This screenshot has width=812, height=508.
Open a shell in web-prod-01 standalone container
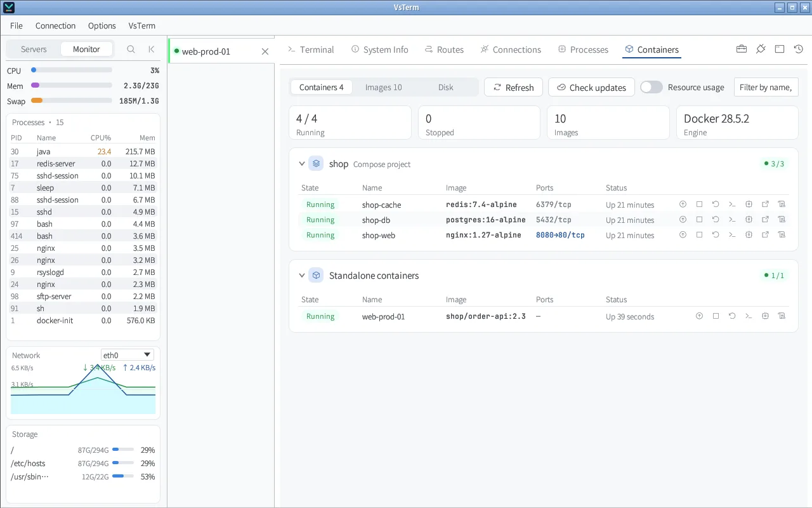click(749, 316)
